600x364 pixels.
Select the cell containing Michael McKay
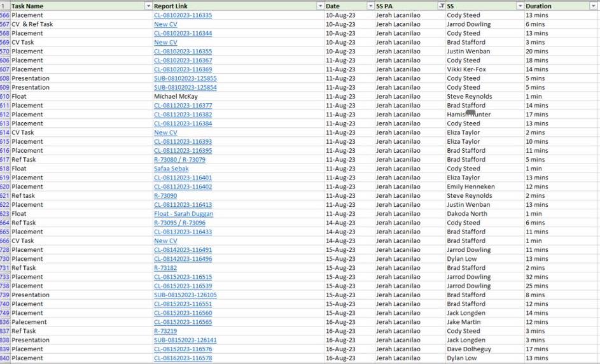239,97
